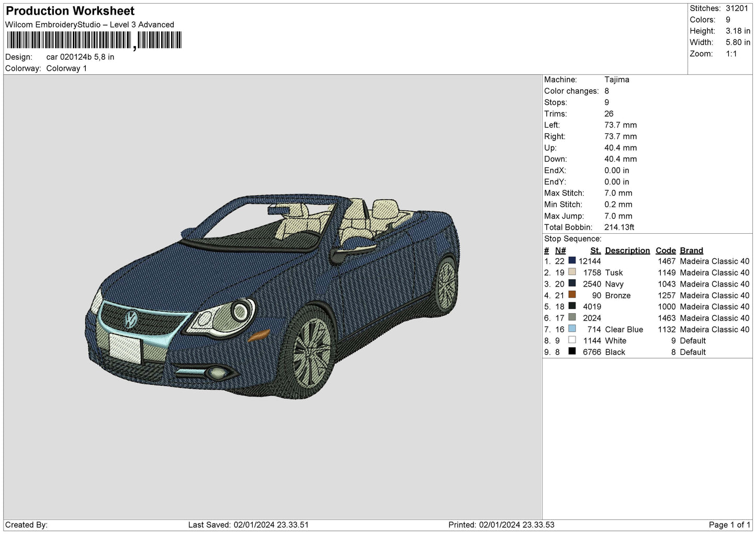Click the Bronze color swatch in stop 4
Image resolution: width=756 pixels, height=534 pixels.
coord(572,294)
